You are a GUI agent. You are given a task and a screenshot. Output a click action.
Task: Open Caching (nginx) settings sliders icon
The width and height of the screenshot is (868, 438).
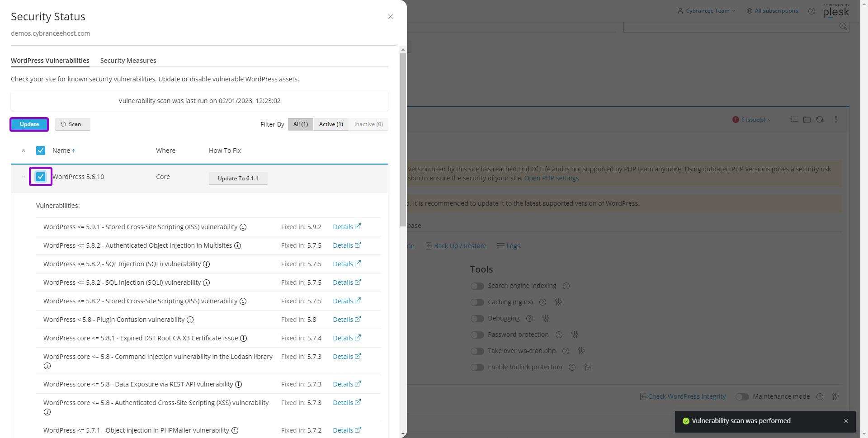coord(558,302)
